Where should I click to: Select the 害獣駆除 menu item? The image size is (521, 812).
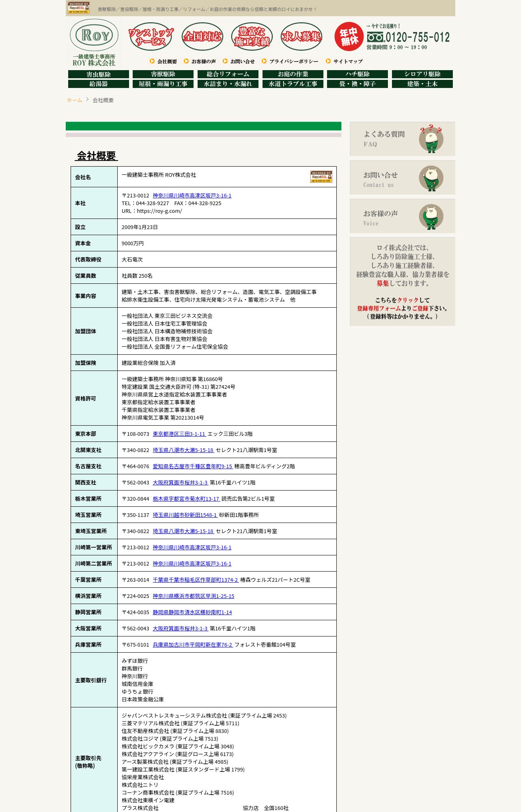point(163,74)
